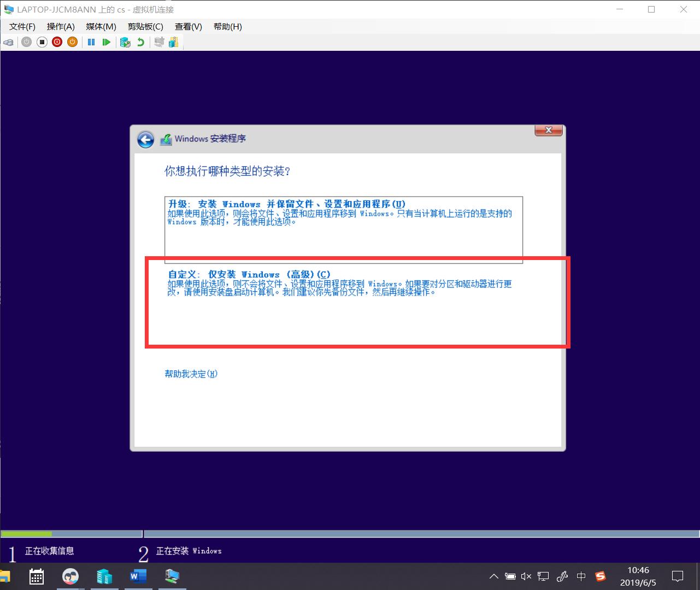Image resolution: width=700 pixels, height=590 pixels.
Task: Open the 文件(F) menu
Action: coord(22,26)
